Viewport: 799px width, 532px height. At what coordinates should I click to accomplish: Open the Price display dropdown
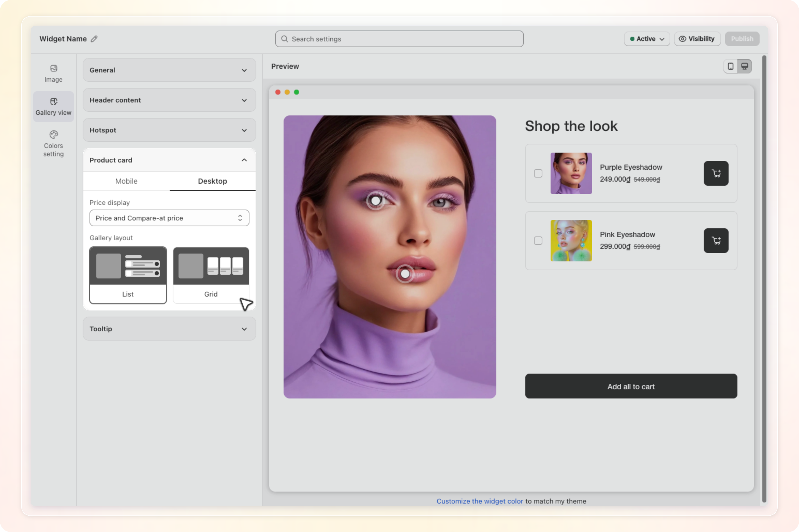169,218
